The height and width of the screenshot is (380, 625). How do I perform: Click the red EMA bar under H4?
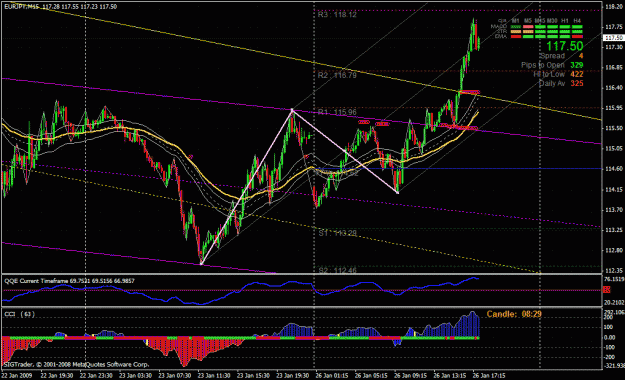point(578,37)
